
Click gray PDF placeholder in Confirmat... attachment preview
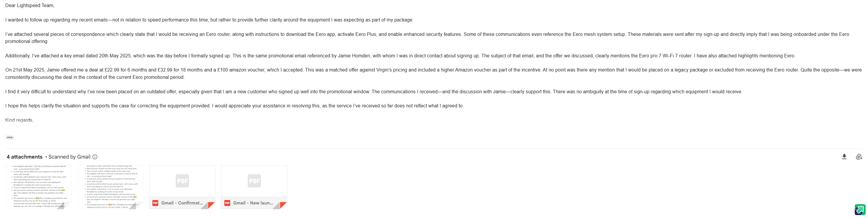click(x=182, y=181)
